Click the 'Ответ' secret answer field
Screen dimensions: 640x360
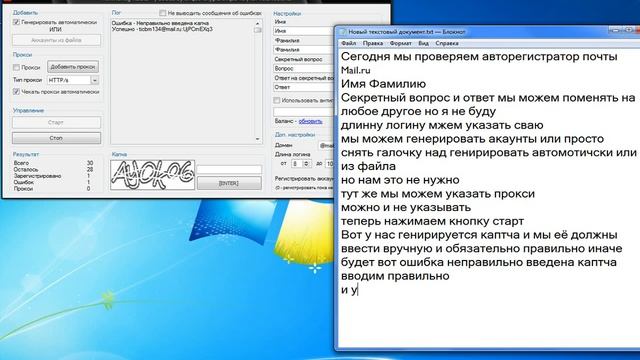[x=304, y=87]
